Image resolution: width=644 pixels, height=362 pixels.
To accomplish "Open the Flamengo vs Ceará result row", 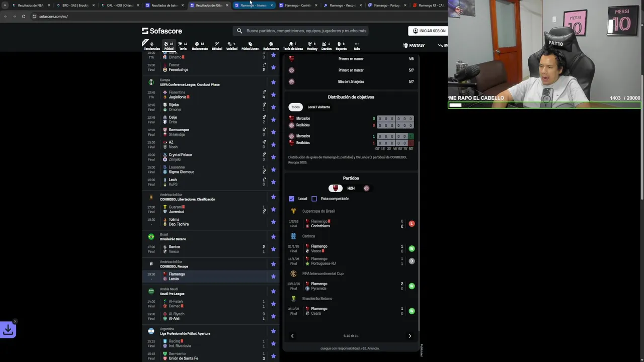I will (351, 311).
